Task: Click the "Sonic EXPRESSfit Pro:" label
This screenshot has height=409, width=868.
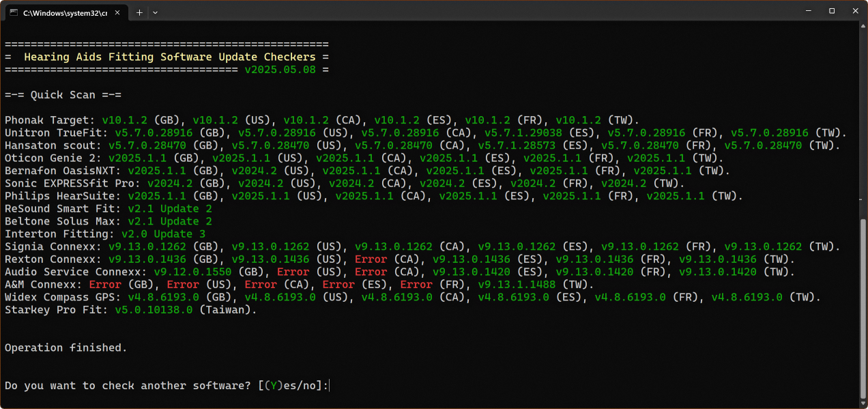Action: [x=72, y=183]
